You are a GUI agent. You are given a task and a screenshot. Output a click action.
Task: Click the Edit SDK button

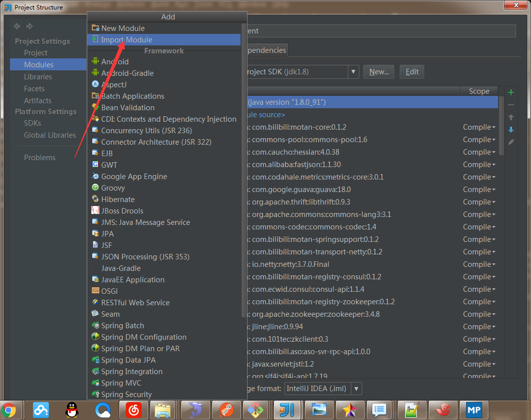point(412,72)
